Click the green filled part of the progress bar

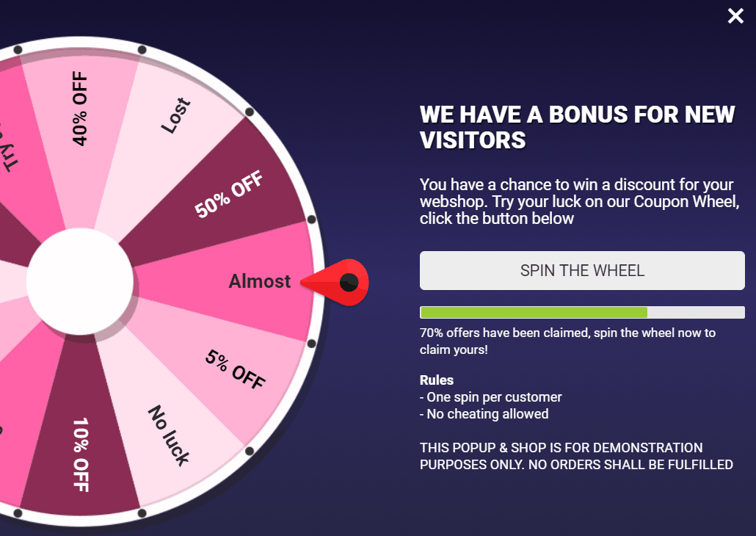(x=534, y=313)
